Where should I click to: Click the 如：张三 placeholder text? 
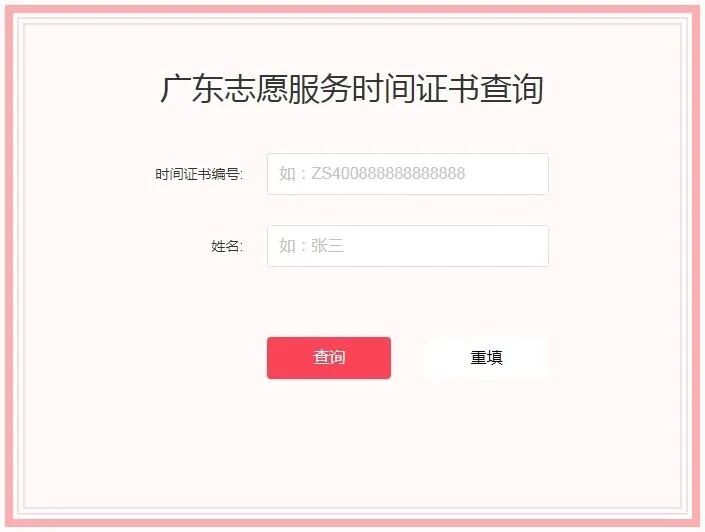coord(311,246)
